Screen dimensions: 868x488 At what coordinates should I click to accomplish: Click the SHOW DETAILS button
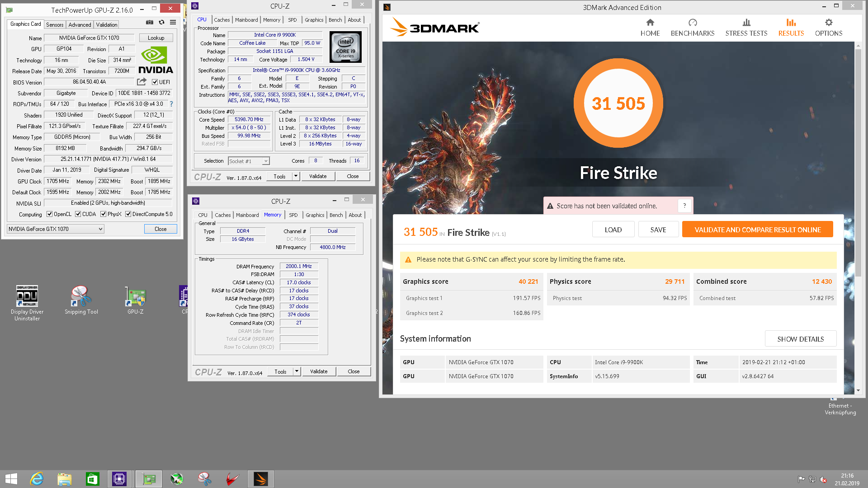coord(801,339)
